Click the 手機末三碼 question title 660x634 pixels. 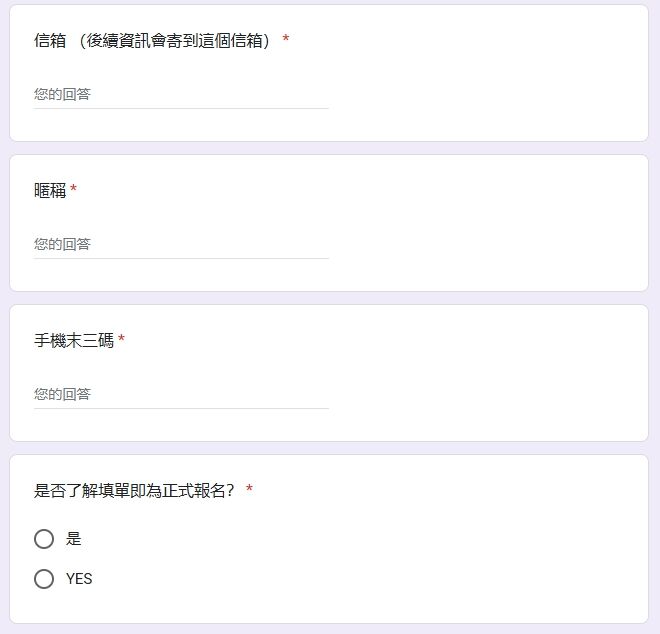click(x=74, y=340)
